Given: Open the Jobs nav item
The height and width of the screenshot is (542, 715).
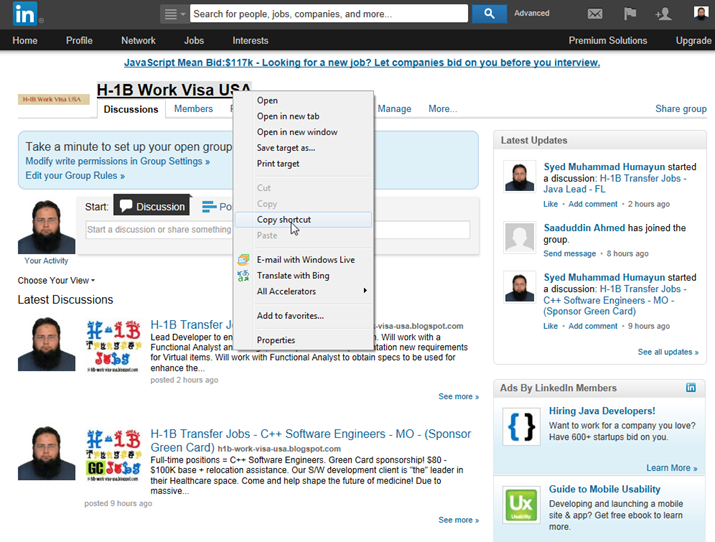Looking at the screenshot, I should click(x=194, y=41).
